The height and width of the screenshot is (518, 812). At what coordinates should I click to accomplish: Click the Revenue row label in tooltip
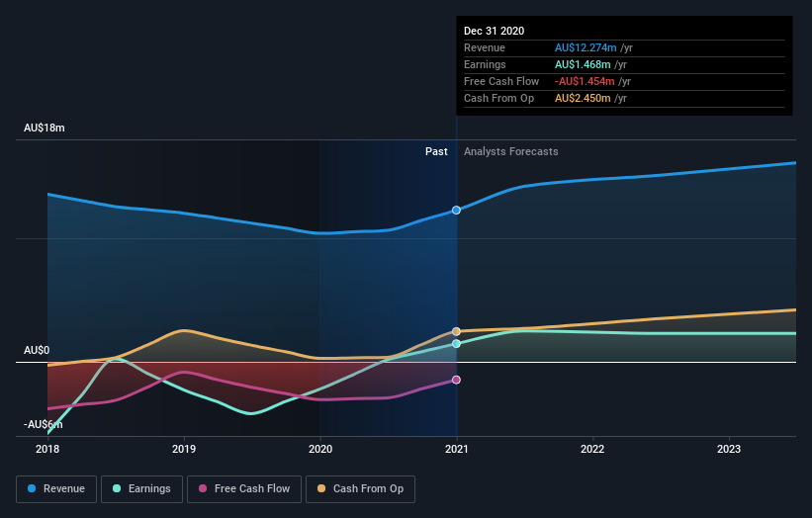(485, 47)
